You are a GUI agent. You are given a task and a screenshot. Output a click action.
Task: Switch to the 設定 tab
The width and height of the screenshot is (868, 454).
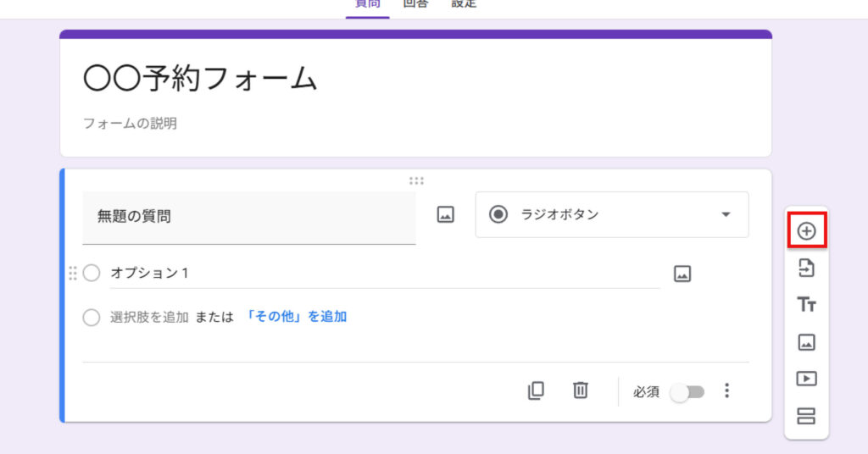point(464,4)
